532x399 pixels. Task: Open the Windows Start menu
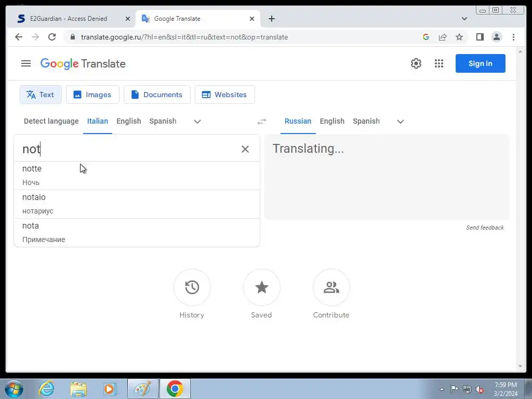coord(14,389)
